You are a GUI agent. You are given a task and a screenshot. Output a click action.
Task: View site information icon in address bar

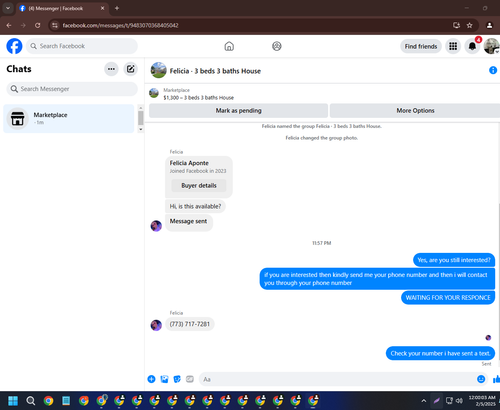pos(55,25)
